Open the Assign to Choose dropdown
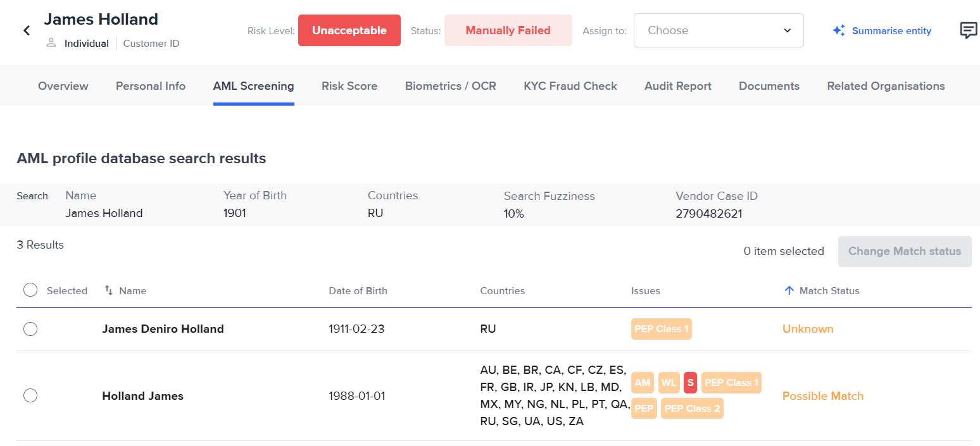This screenshot has height=446, width=980. click(x=719, y=30)
